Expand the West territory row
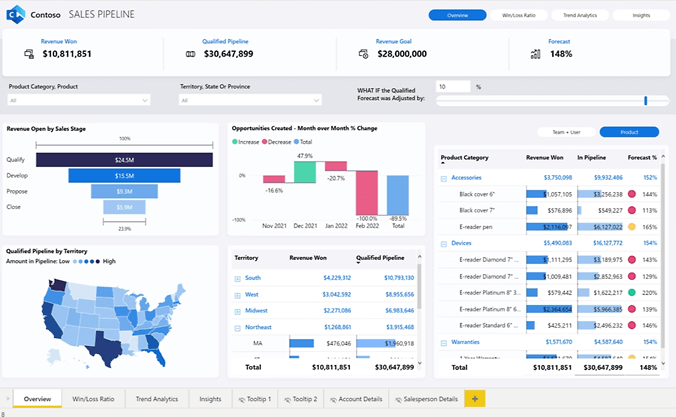This screenshot has height=417, width=676. point(237,295)
